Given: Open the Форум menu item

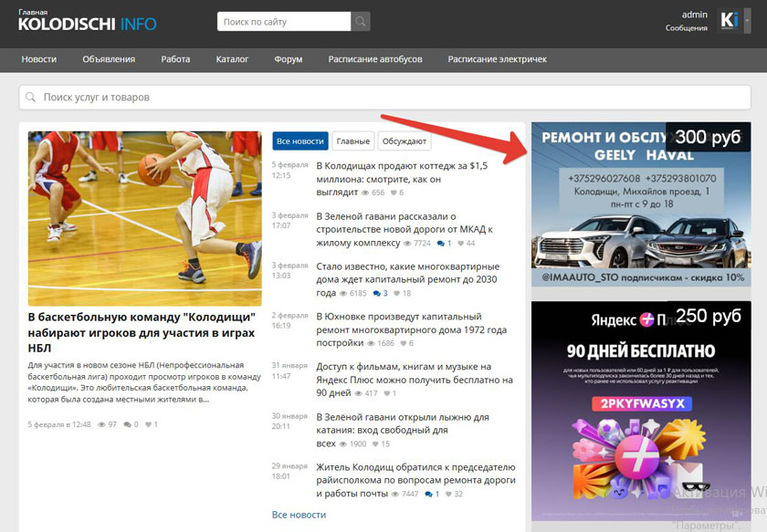Looking at the screenshot, I should (288, 59).
